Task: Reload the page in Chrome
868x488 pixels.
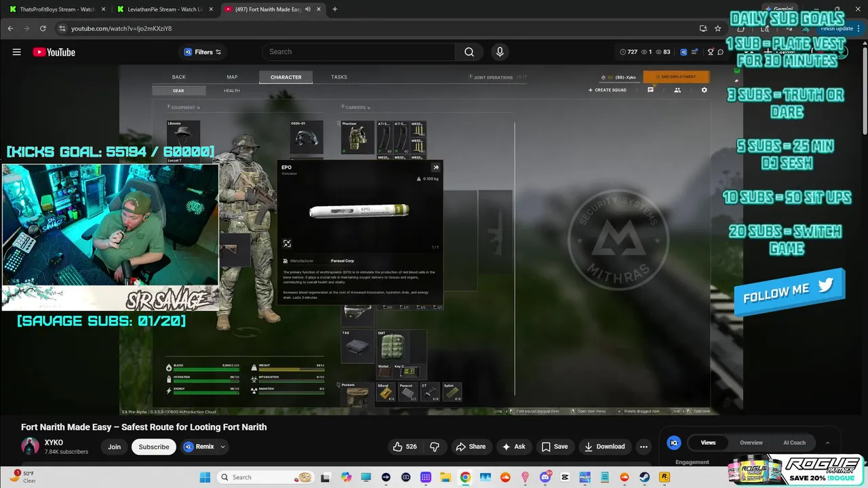Action: pos(43,28)
